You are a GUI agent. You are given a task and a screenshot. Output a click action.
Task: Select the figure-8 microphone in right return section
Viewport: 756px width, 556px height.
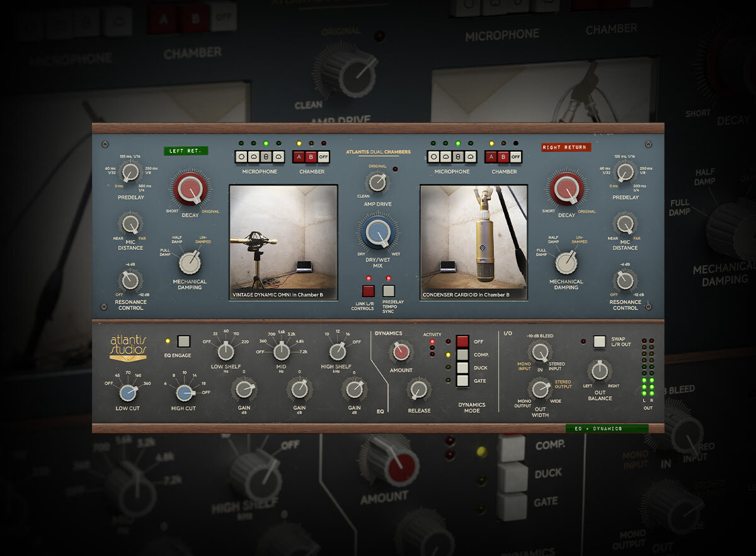[457, 157]
